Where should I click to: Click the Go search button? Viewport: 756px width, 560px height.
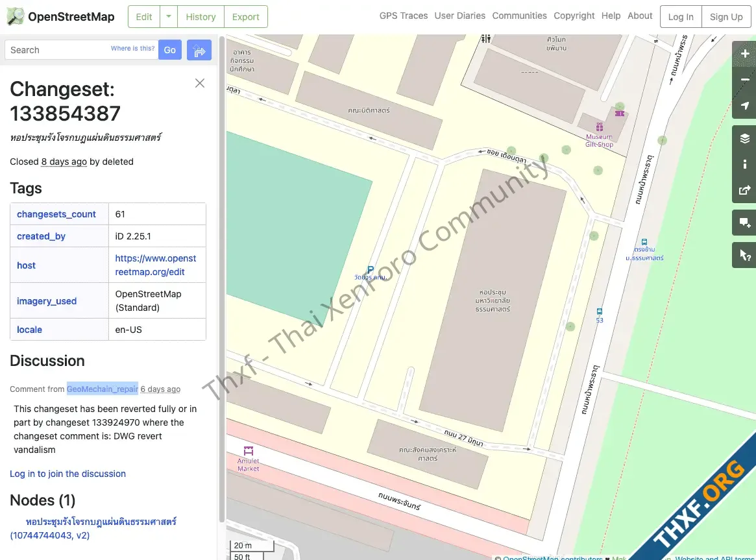click(170, 50)
